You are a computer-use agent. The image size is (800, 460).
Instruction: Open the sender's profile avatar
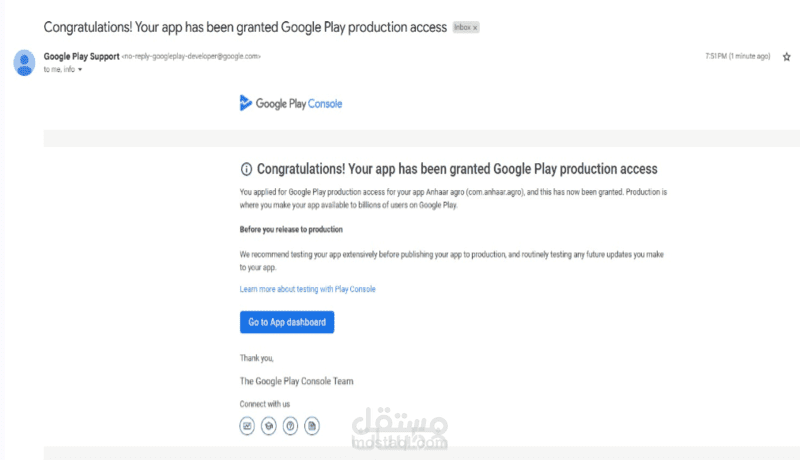[x=25, y=62]
